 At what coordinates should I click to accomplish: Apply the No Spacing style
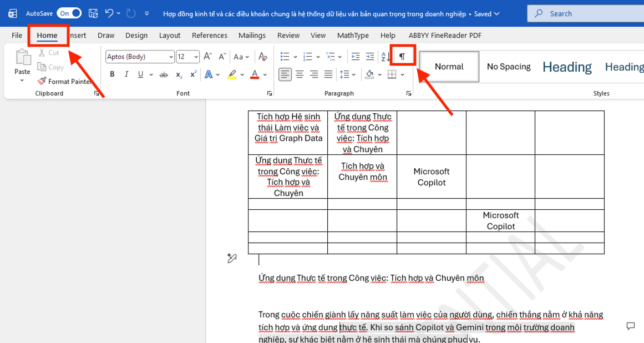(x=508, y=67)
